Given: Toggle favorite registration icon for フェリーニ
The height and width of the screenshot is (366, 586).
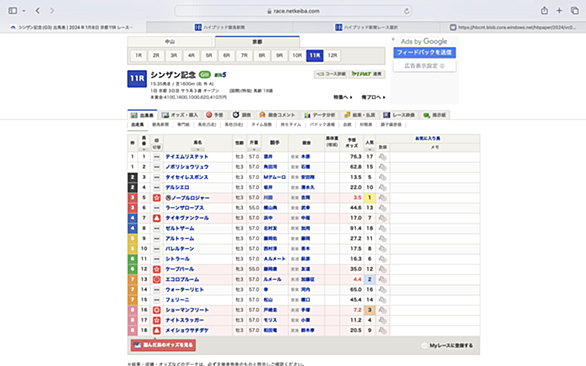Looking at the screenshot, I should (x=382, y=300).
